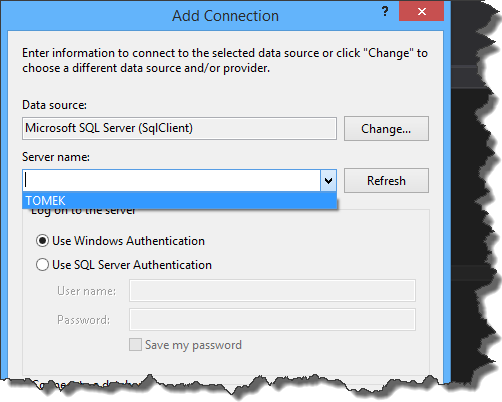
Task: Click the grayed 'Password:' label
Action: coord(83,320)
